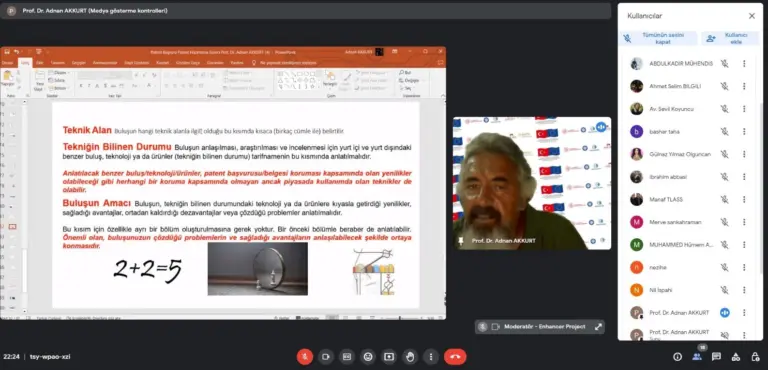Viewport: 768px width, 370px height.
Task: Click Prof. Dr. Adnan AKKURT speaking indicator in list
Action: pos(724,313)
